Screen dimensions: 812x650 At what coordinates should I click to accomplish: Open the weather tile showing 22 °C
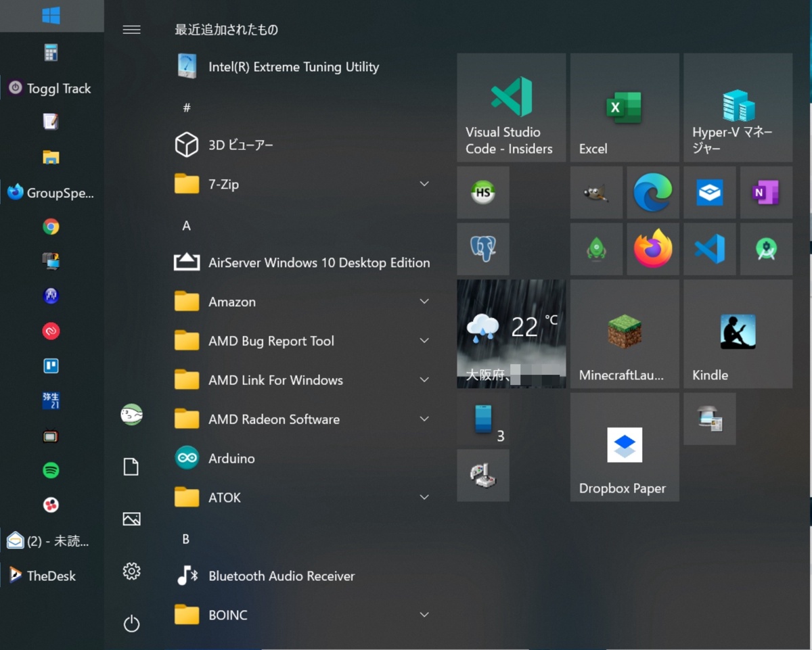pyautogui.click(x=511, y=334)
